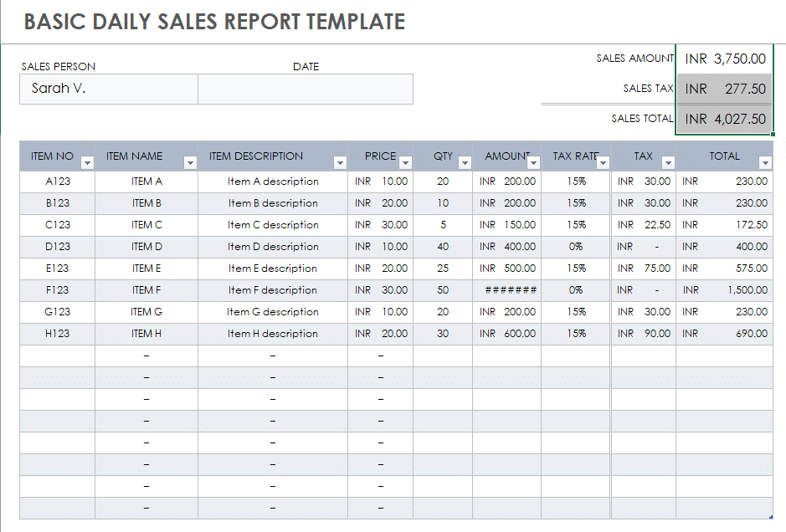This screenshot has width=786, height=532.
Task: Click the empty DATE input field
Action: pos(306,89)
